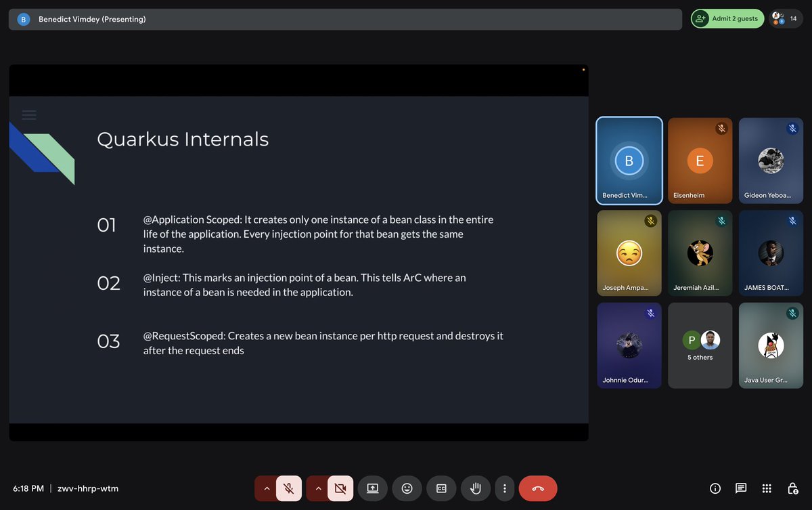Screen dimensions: 812x510
Task: Click the 6:18 PM clock text
Action: coord(28,488)
